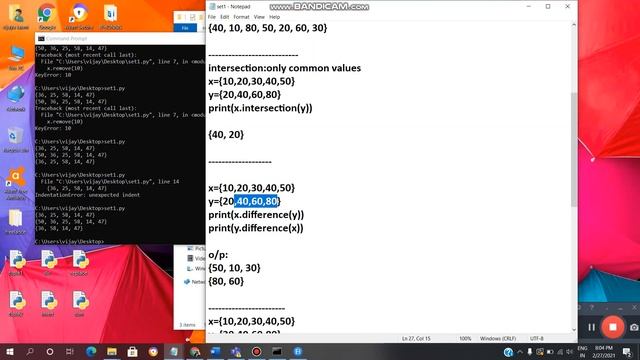This screenshot has width=640, height=360.
Task: Click the line "print(x.intersection(y))"
Action: [260, 108]
